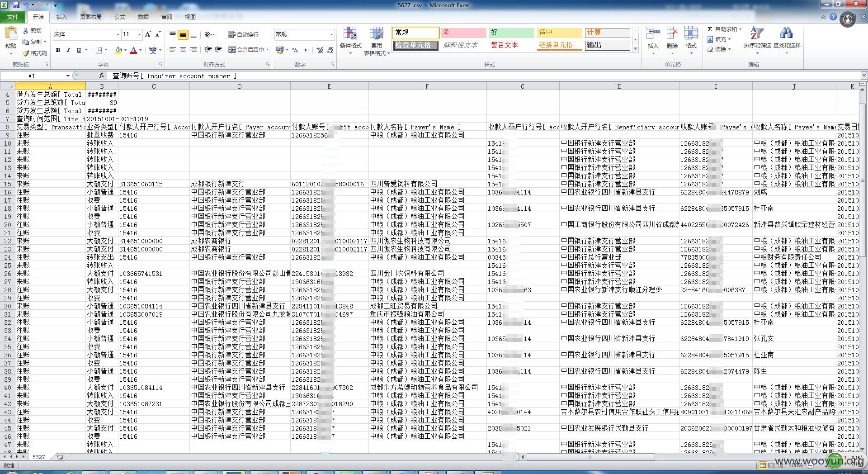Click the Copy (复制) icon
Viewport: 868px width, 474px height.
coord(26,42)
